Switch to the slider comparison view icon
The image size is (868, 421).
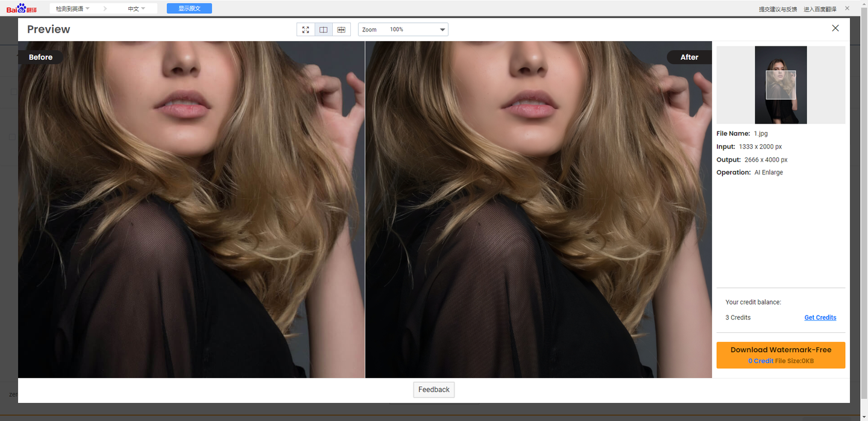pos(341,30)
